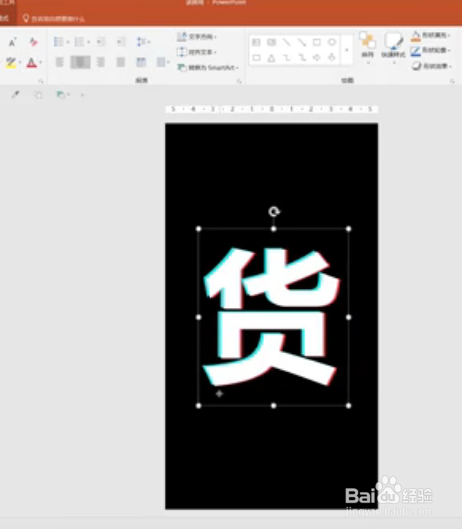
Task: Select the straight line shape
Action: (287, 42)
